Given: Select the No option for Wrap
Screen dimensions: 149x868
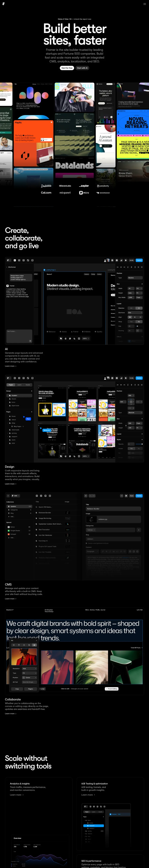Looking at the screenshot, I should pos(139,322).
